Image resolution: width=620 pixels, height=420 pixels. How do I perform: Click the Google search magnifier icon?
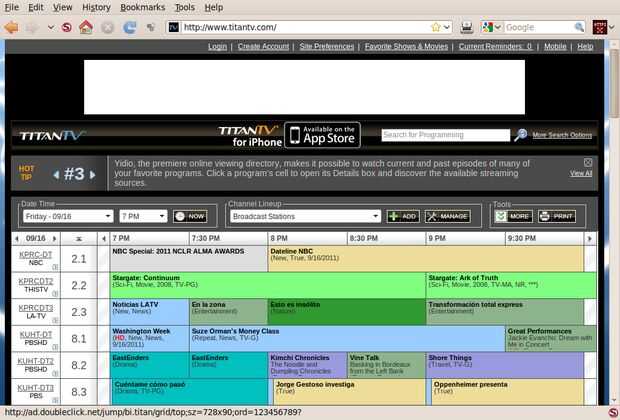(579, 27)
